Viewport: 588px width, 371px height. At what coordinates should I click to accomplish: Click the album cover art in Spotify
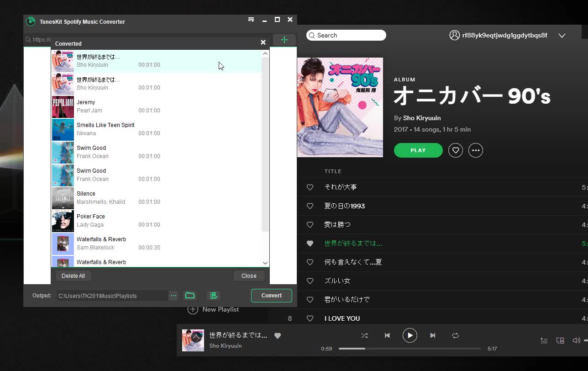(340, 107)
